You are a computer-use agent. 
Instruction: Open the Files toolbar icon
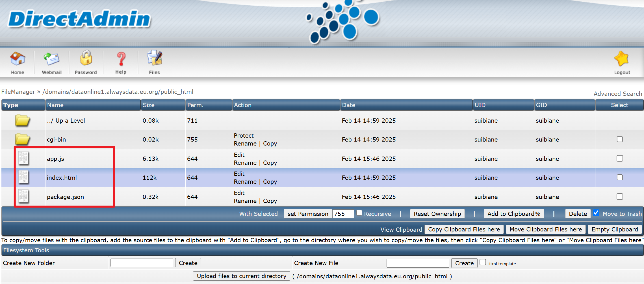click(154, 58)
